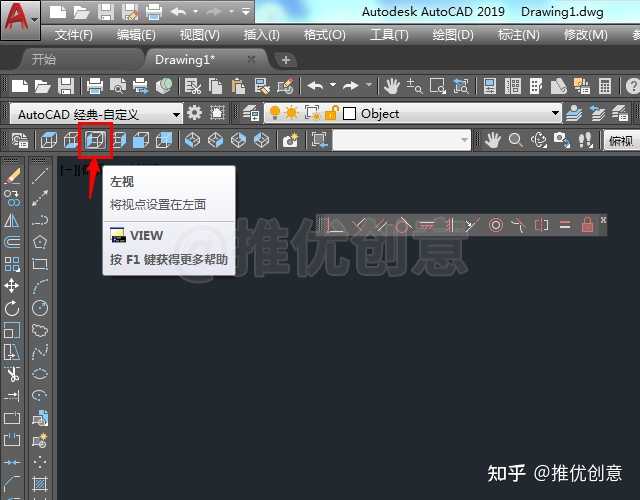The image size is (640, 500).
Task: Open the 视图(V) menu
Action: point(200,35)
